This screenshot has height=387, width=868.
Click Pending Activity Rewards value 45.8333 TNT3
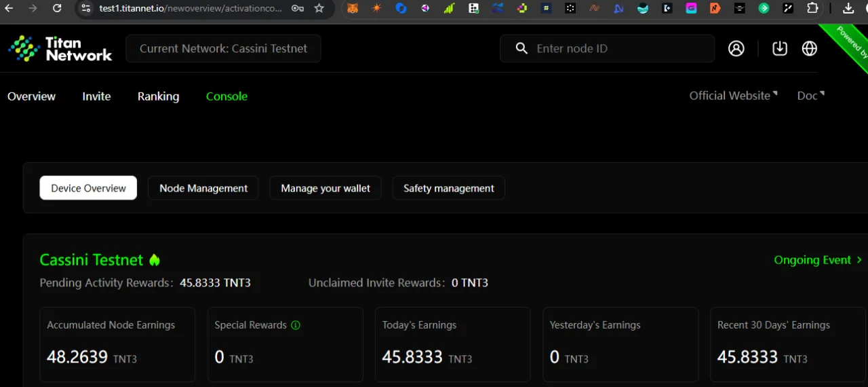coord(215,283)
